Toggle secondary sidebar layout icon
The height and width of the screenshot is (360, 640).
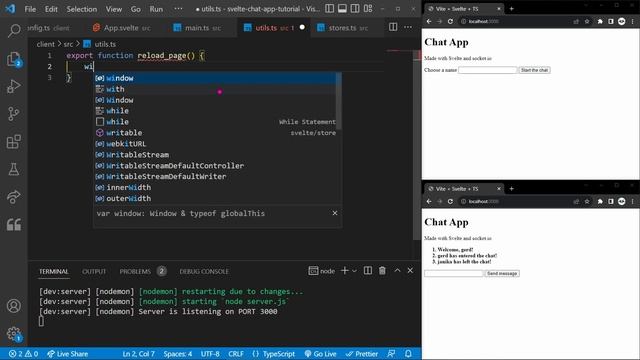tap(355, 9)
